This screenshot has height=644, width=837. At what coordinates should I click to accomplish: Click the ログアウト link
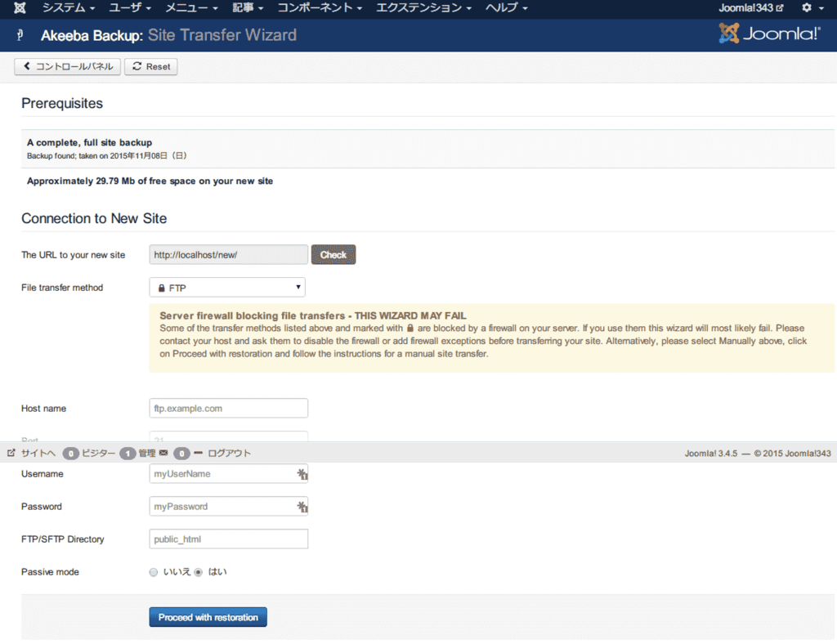click(229, 453)
